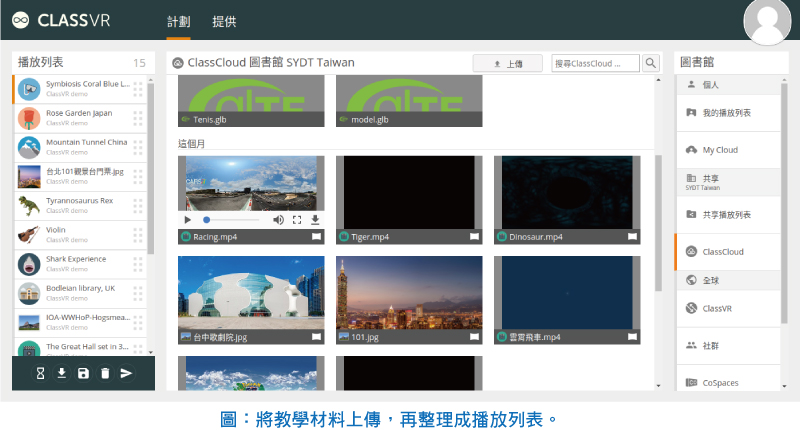Image resolution: width=800 pixels, height=430 pixels.
Task: Click the download playlist icon
Action: (x=60, y=373)
